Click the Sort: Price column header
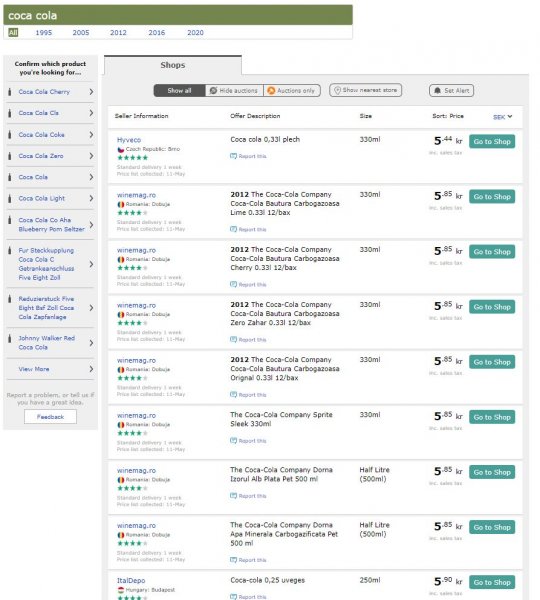Image resolution: width=540 pixels, height=600 pixels. point(448,116)
